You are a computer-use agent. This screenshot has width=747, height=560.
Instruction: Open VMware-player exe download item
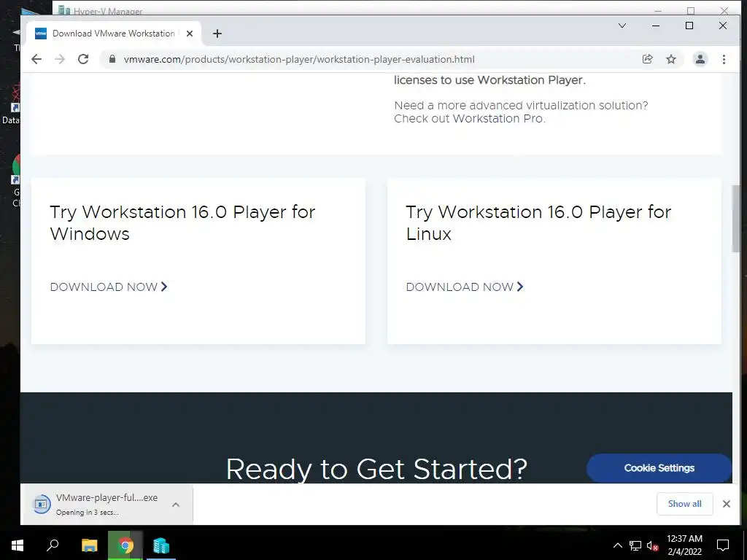pyautogui.click(x=98, y=505)
